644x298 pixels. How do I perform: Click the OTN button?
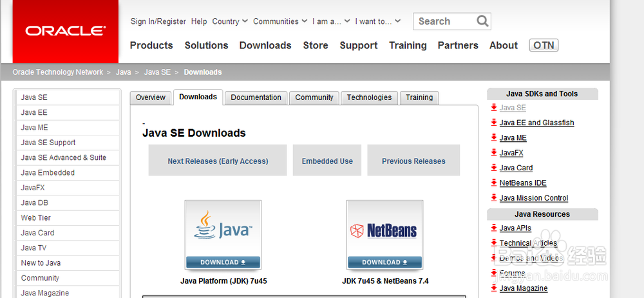coord(544,45)
